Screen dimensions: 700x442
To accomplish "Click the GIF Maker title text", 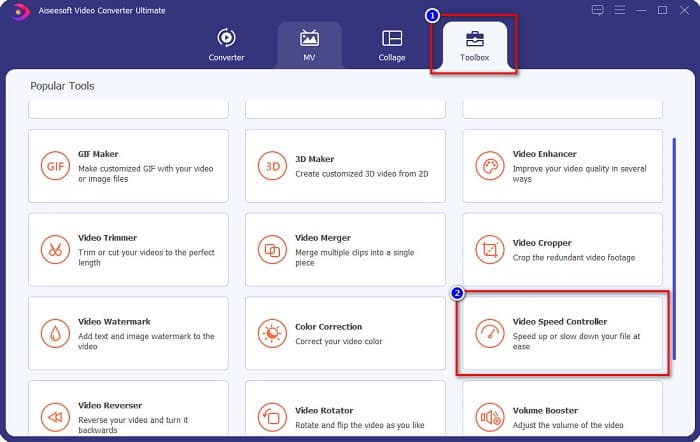I will [98, 154].
